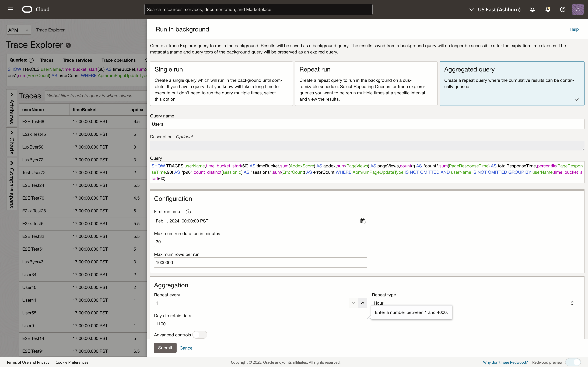Click the First run time info icon
This screenshot has width=588, height=367.
(188, 212)
